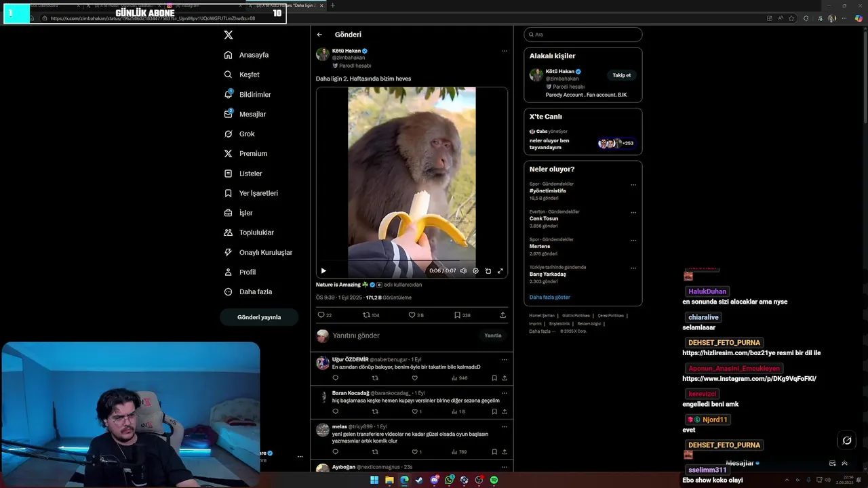The height and width of the screenshot is (488, 868).
Task: Open the Grok floating icon
Action: click(847, 441)
